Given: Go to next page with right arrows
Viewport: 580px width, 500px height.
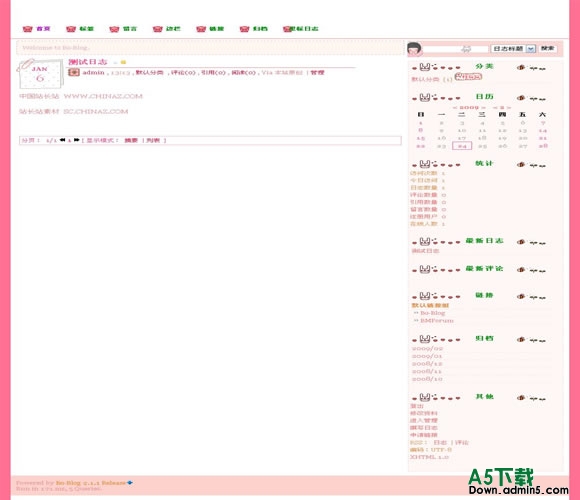Looking at the screenshot, I should 76,140.
